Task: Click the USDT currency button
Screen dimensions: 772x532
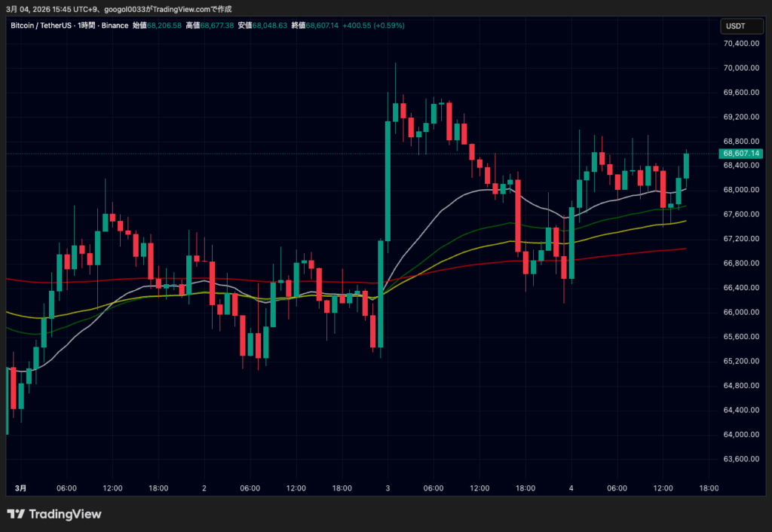Action: [741, 26]
